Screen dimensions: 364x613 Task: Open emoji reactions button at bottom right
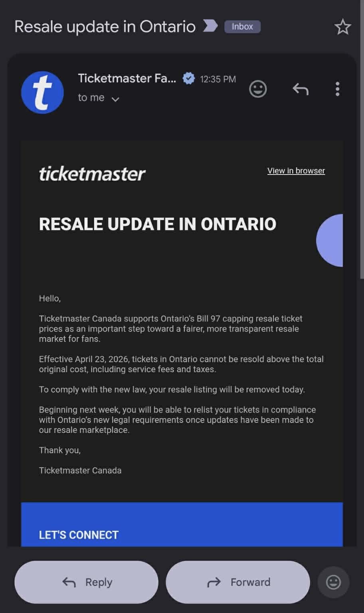coord(333,582)
